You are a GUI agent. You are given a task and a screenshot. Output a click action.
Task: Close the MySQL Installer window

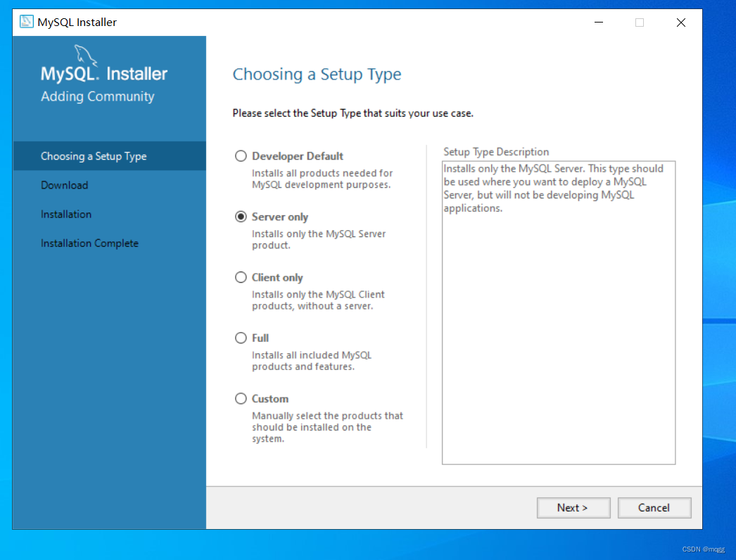(x=680, y=22)
